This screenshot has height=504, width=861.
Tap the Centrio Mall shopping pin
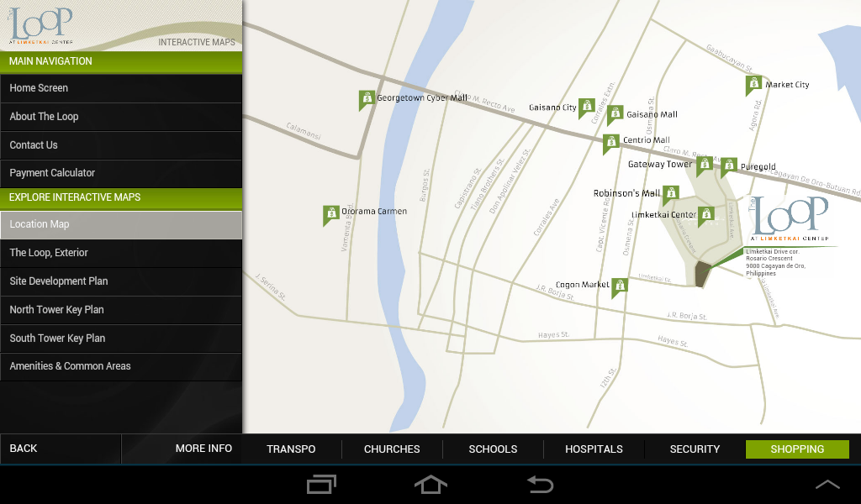click(x=611, y=143)
